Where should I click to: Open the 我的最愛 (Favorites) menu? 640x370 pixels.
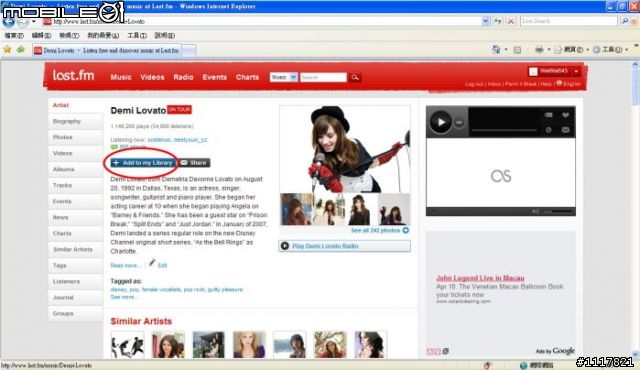point(103,35)
